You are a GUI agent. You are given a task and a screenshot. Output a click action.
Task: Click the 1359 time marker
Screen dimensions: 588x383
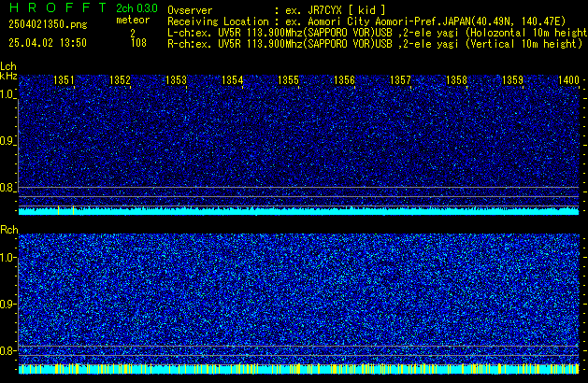tap(512, 80)
